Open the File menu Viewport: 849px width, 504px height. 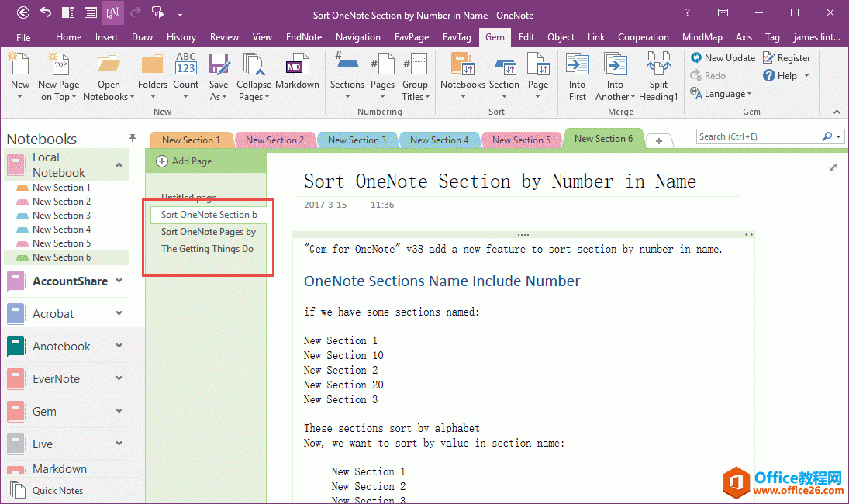(23, 36)
